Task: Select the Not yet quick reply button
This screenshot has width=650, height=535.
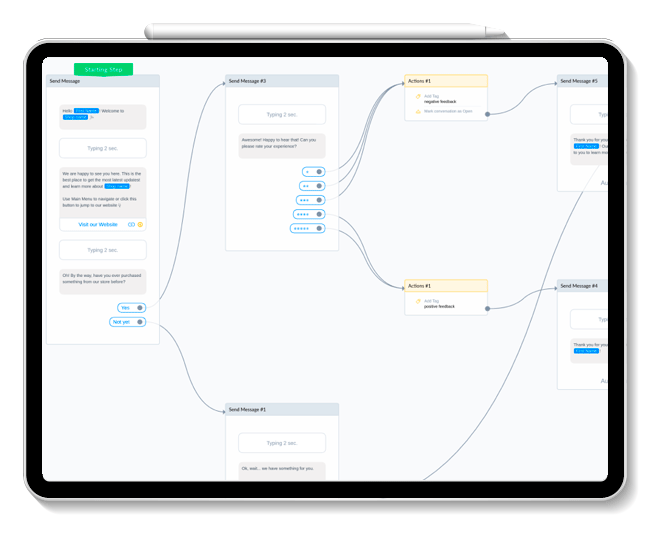Action: 128,322
